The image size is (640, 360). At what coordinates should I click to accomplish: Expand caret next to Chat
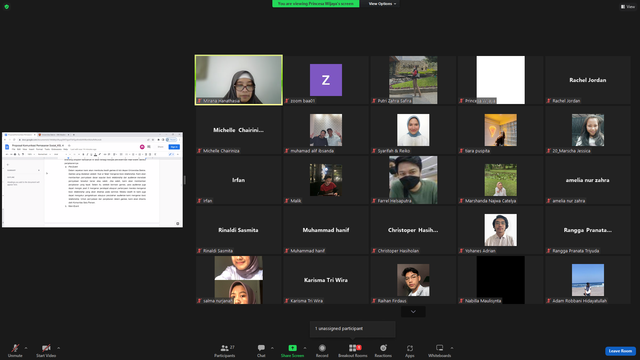coord(272,348)
